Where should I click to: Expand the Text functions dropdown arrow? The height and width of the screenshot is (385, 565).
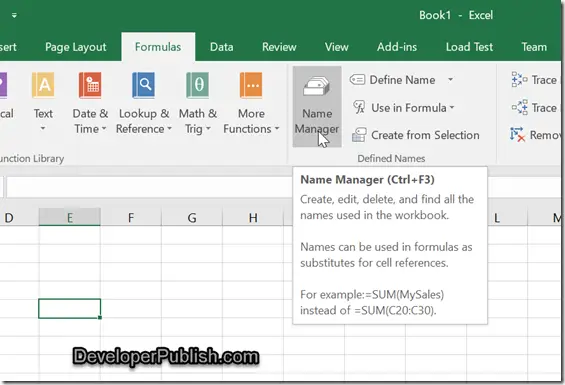coord(43,128)
